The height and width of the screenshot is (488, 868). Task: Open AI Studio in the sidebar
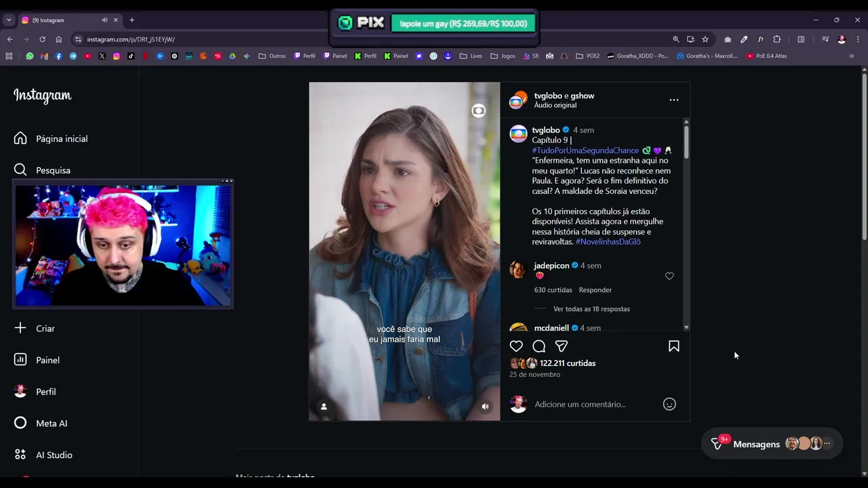[x=43, y=455]
